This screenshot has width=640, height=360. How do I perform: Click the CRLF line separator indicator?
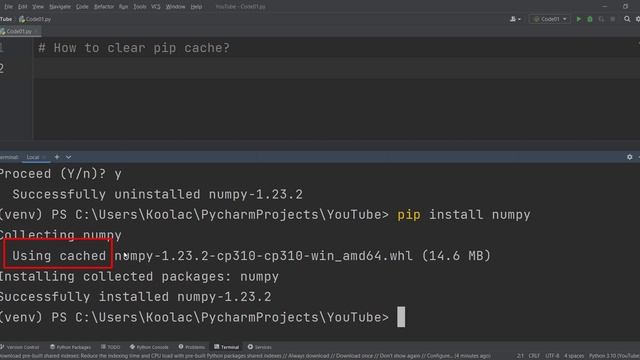534,356
